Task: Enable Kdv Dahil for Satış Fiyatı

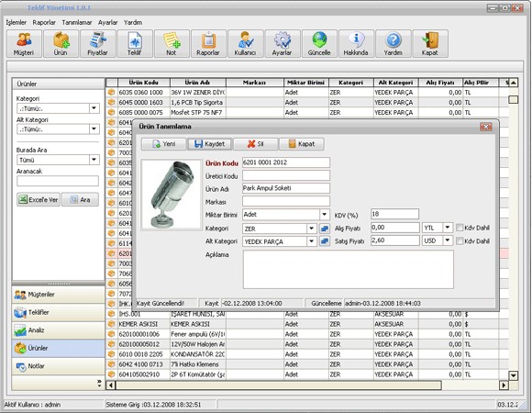Action: [x=460, y=241]
